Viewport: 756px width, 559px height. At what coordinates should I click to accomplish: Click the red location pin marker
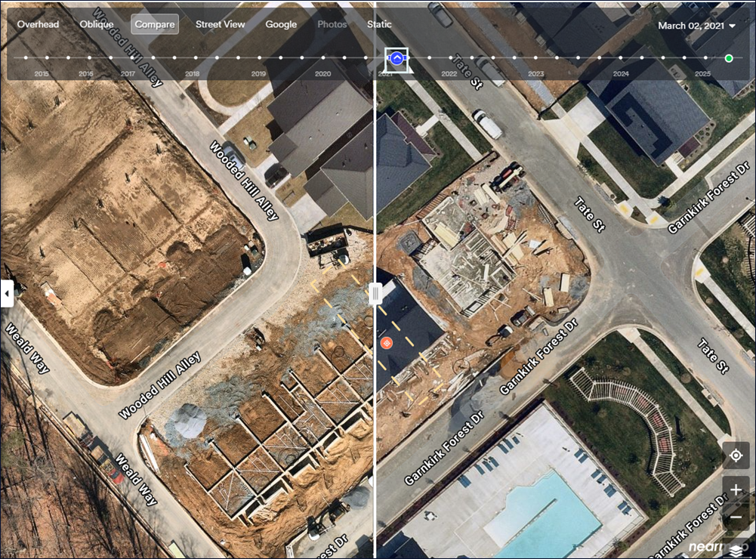(x=386, y=343)
